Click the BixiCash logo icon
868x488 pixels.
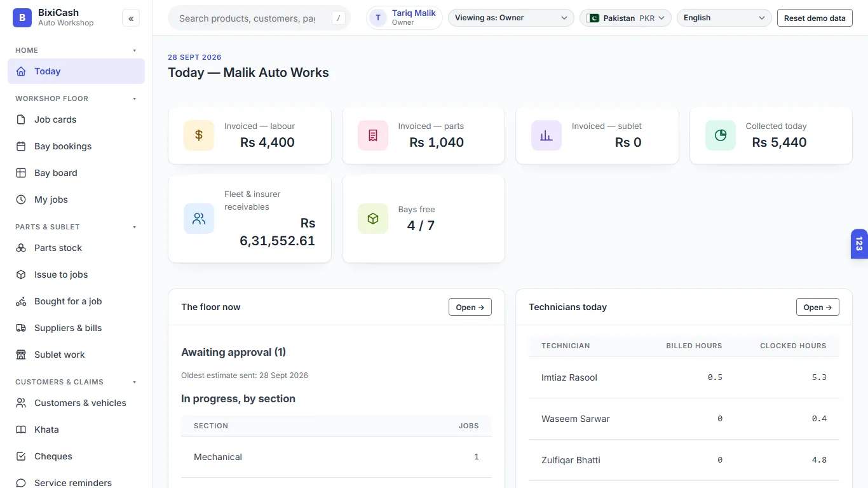(22, 18)
